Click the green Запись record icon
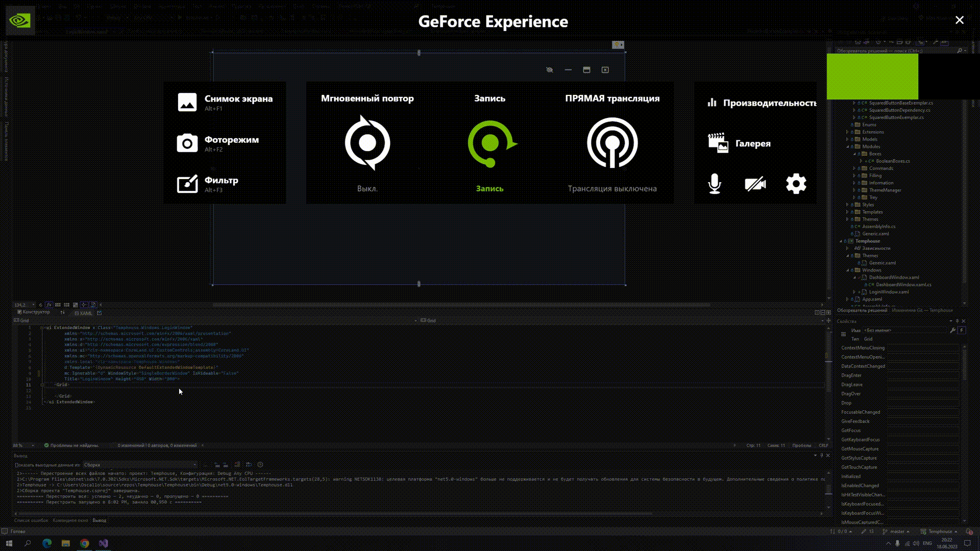 coord(492,143)
